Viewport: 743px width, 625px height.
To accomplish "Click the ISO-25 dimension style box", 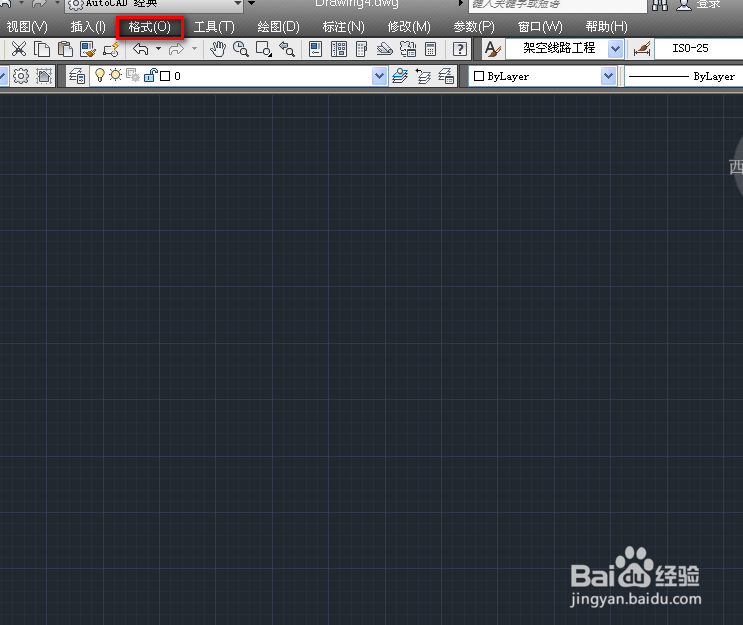I will (698, 48).
